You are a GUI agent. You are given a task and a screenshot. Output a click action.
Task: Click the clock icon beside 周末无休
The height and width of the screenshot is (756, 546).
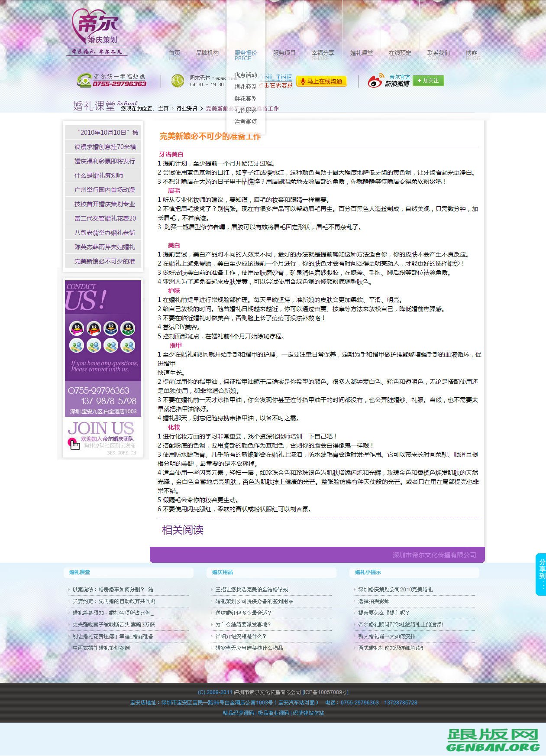(178, 81)
